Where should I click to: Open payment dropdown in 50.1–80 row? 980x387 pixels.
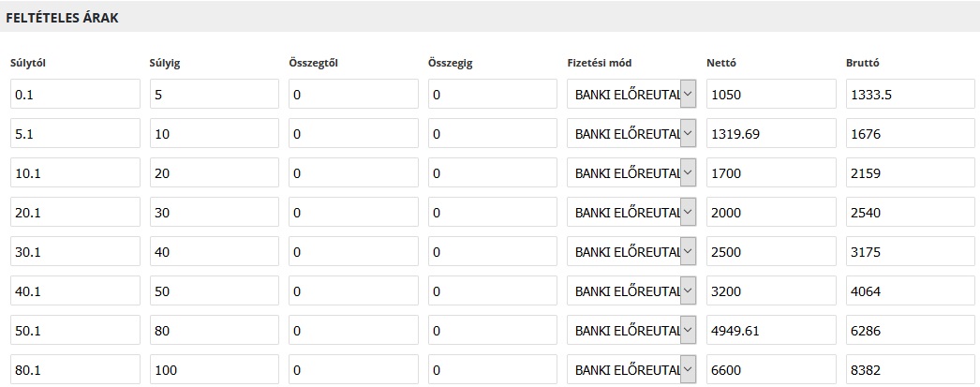631,330
